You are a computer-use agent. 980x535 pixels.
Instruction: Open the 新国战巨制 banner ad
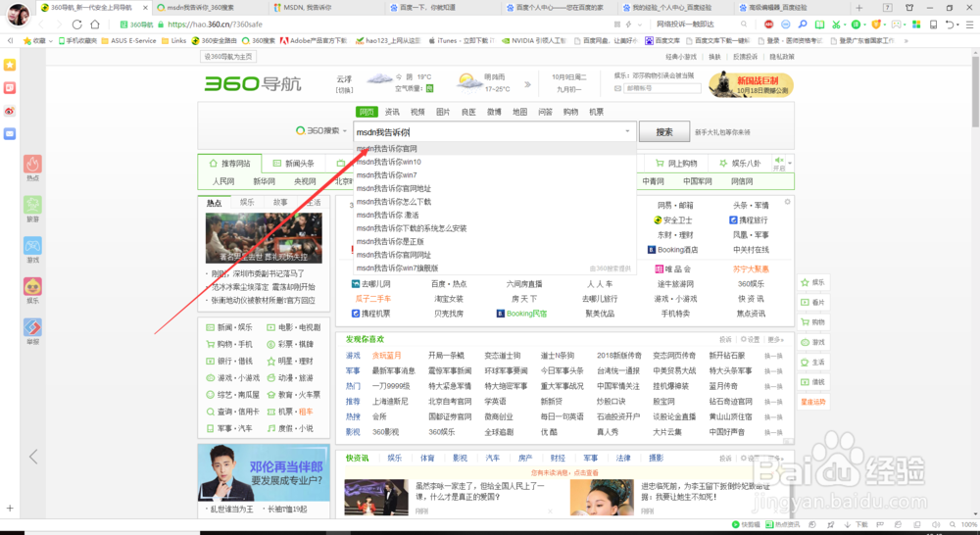(751, 85)
